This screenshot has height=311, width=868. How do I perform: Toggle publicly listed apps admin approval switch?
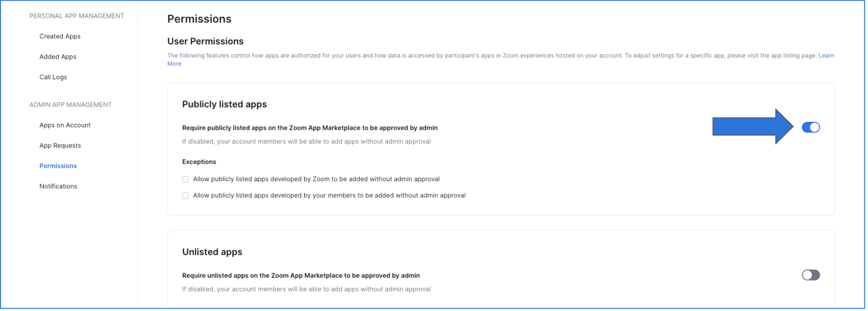coord(811,127)
